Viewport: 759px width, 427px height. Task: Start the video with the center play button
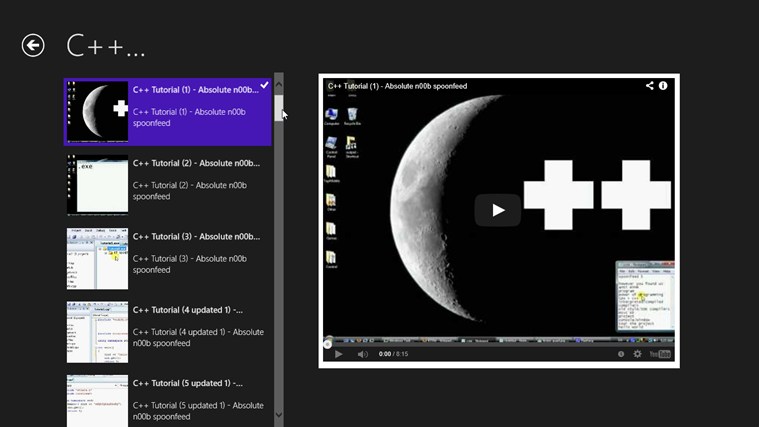click(498, 210)
